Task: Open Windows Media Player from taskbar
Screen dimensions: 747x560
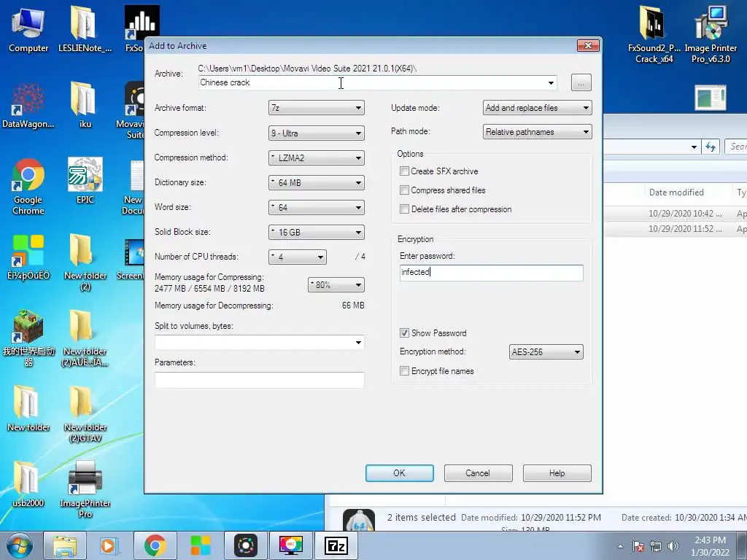Action: 109,545
